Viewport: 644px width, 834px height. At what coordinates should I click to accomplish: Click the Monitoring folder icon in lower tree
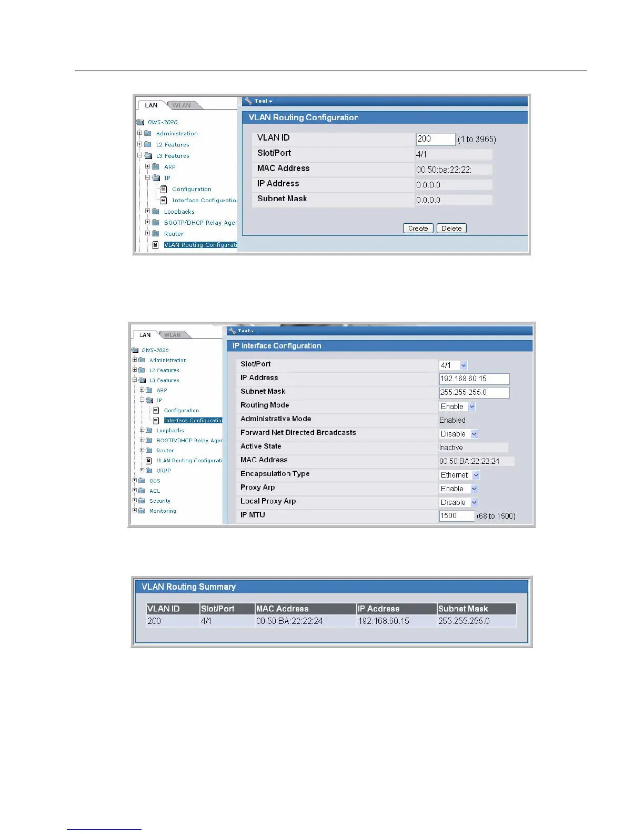point(142,511)
